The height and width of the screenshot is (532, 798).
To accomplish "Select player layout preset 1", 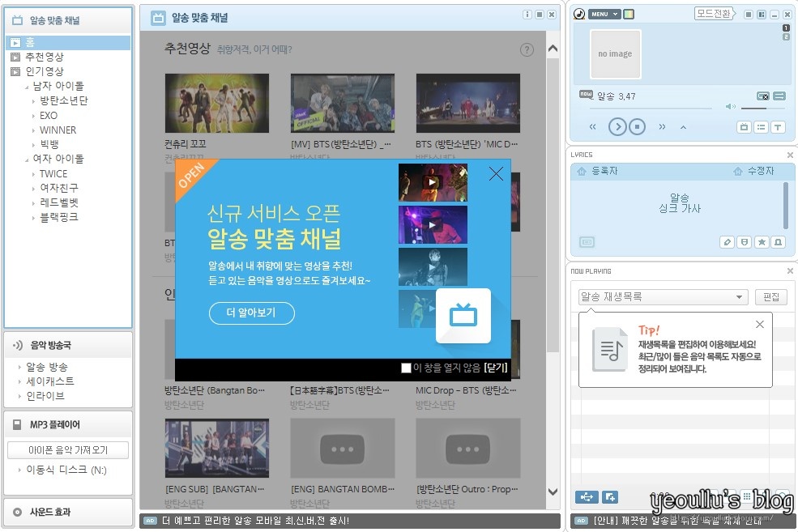I will point(787,28).
